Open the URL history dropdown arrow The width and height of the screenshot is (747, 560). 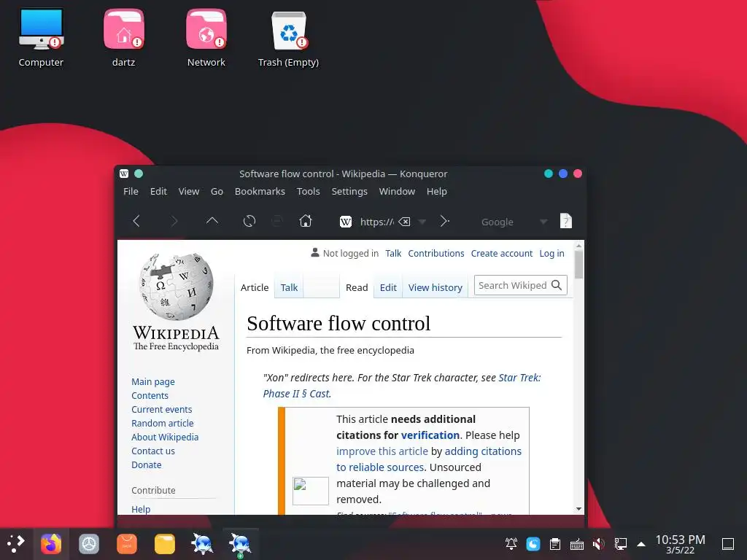click(422, 222)
